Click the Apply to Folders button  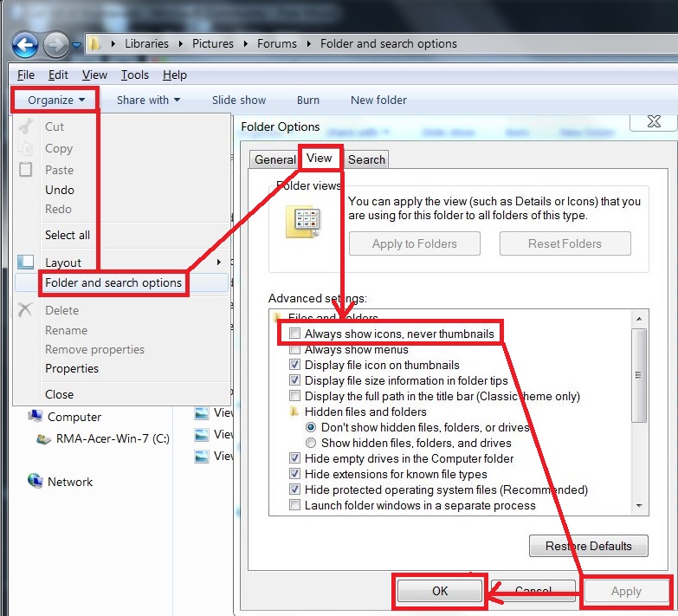click(x=414, y=243)
